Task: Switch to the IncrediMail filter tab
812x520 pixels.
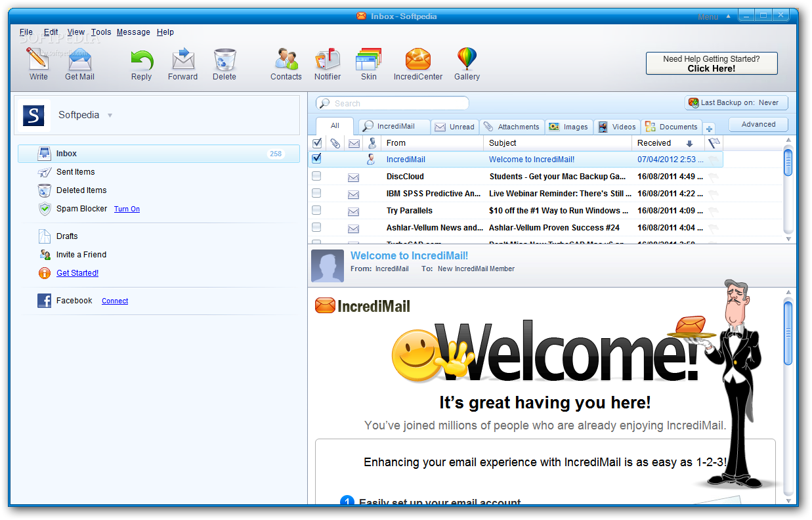Action: [x=393, y=127]
